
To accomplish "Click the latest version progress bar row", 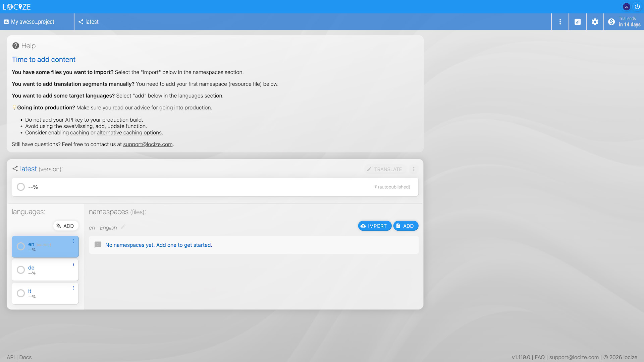I will [215, 187].
